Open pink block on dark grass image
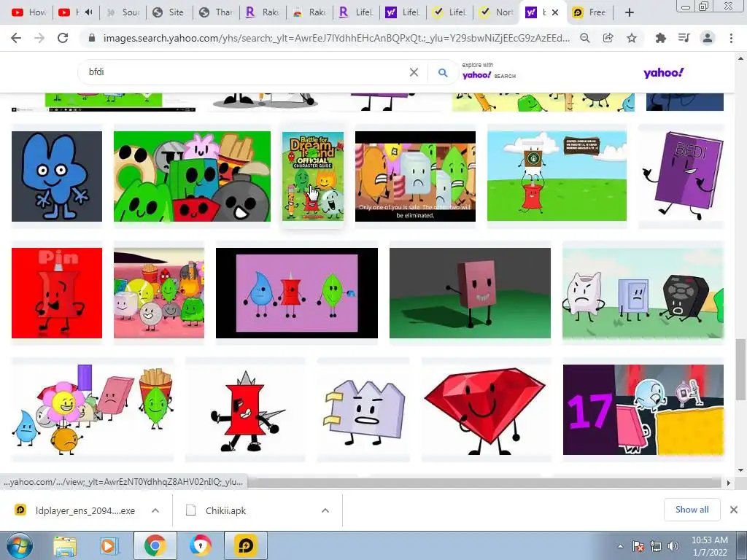Screen dimensions: 747x560 click(470, 293)
